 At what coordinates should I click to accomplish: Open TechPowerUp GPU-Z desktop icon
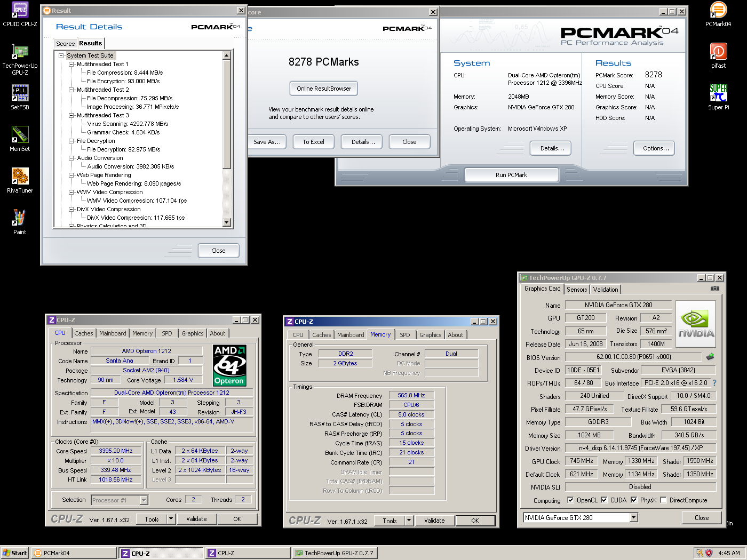coord(20,60)
